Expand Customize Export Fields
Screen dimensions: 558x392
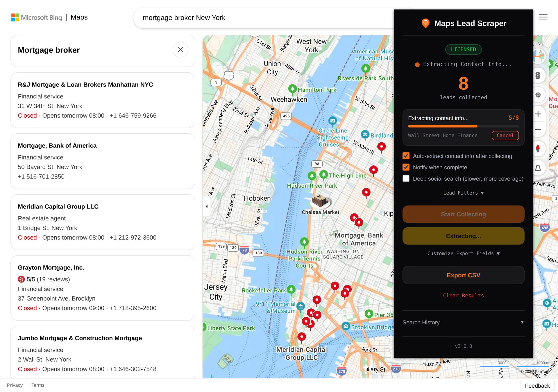pos(463,253)
